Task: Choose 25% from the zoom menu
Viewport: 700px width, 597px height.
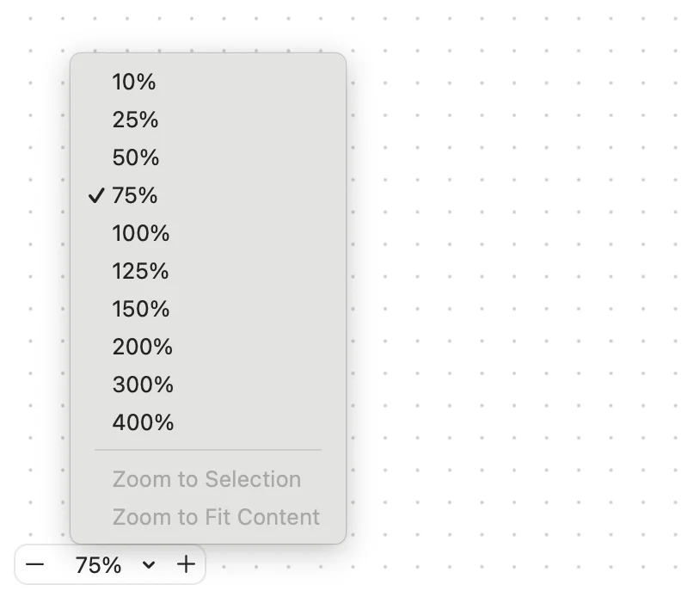Action: coord(135,120)
